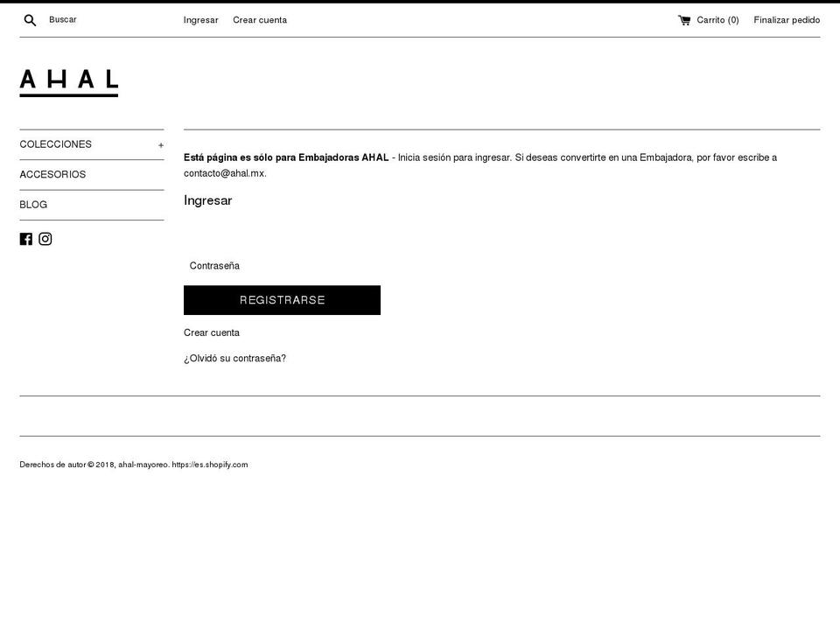Click ¿Olvidó su contraseña? link
This screenshot has height=630, width=840.
tap(234, 359)
